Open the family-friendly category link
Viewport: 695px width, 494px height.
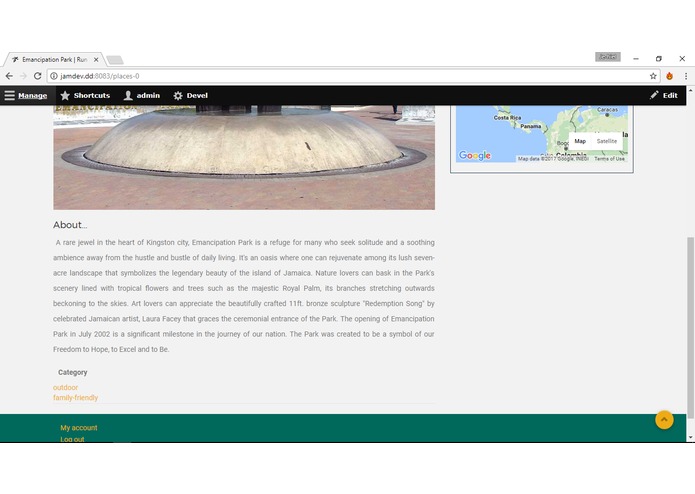pyautogui.click(x=75, y=398)
